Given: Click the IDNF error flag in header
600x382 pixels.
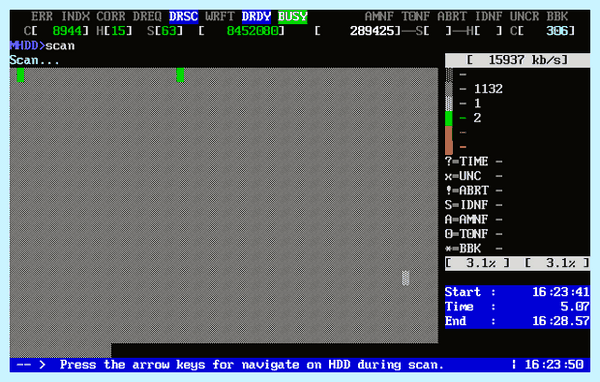Looking at the screenshot, I should coord(488,16).
